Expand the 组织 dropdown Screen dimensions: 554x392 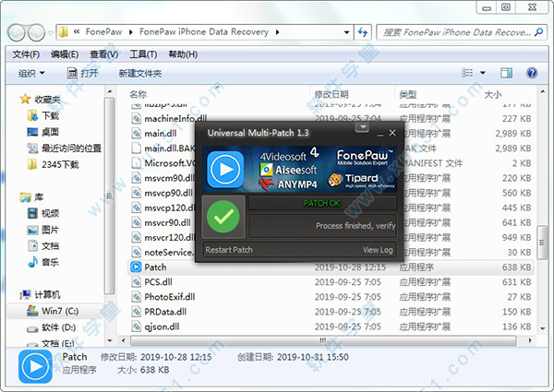31,74
